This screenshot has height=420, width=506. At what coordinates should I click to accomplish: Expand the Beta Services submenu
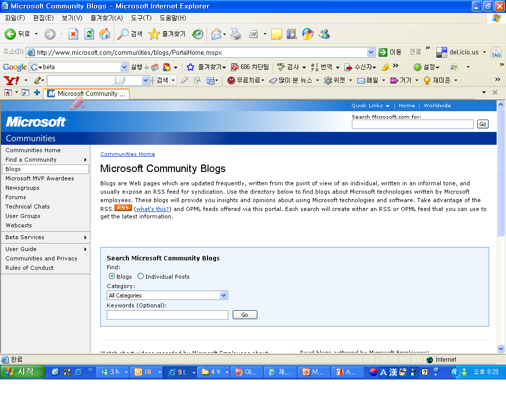click(85, 237)
